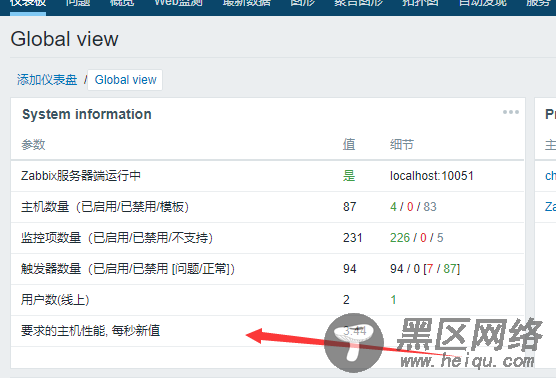Screen dimensions: 556x378
Task: Click the 94 / 0 [7 / 87] detail
Action: point(425,269)
